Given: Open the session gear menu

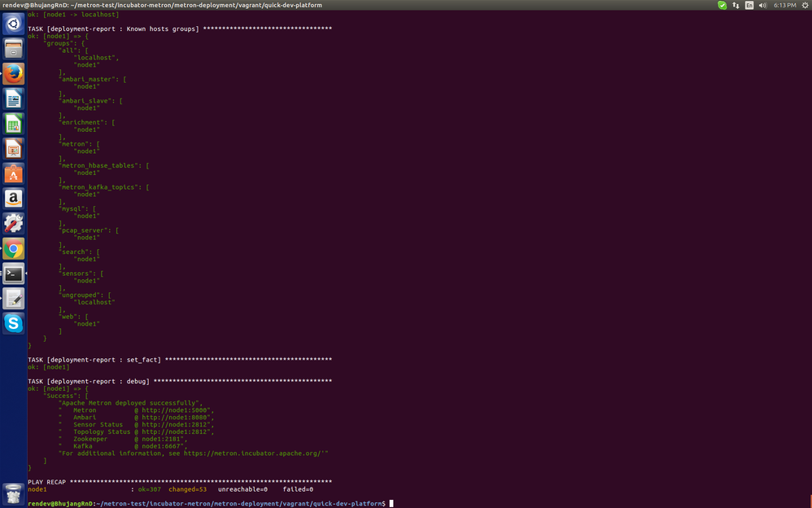Looking at the screenshot, I should [x=805, y=5].
